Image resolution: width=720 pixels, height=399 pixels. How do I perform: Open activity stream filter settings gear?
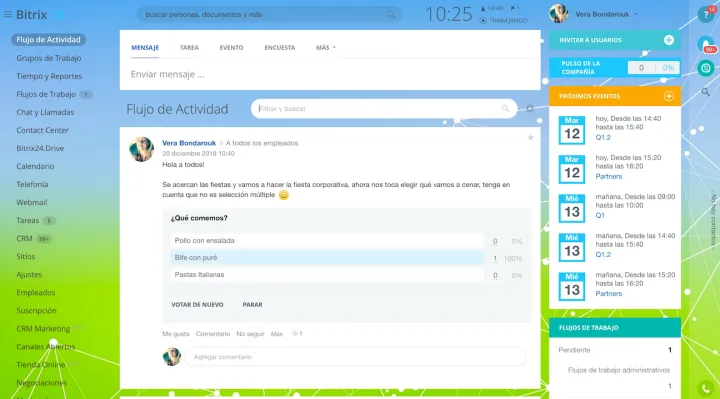(x=530, y=109)
